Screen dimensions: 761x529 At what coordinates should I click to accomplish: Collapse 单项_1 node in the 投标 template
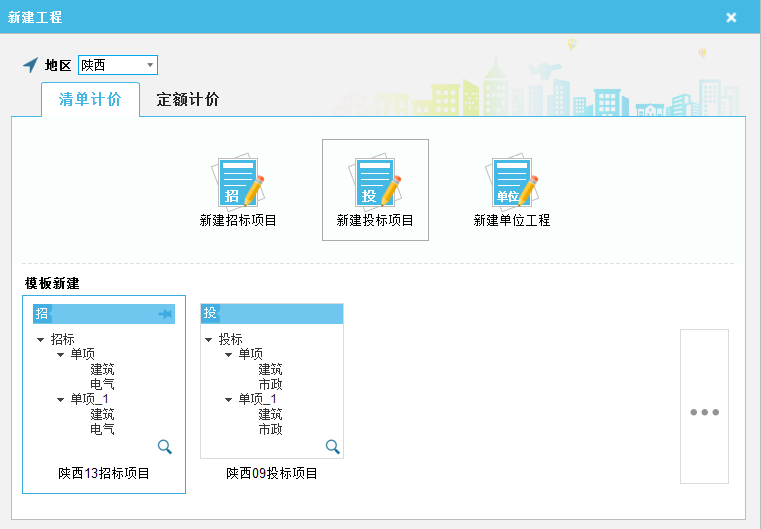227,400
